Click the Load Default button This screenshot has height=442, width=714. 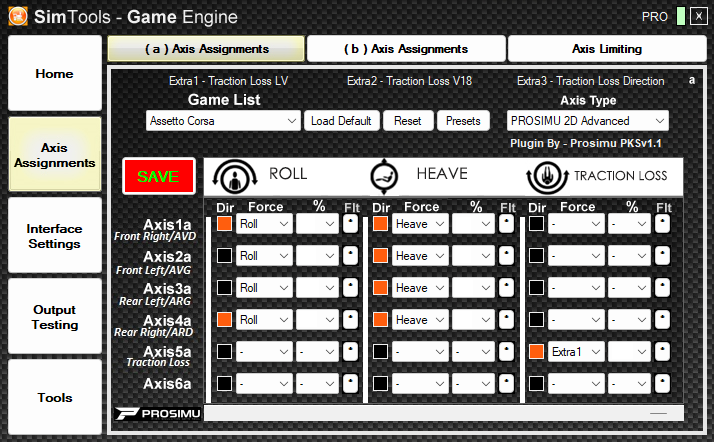point(341,121)
